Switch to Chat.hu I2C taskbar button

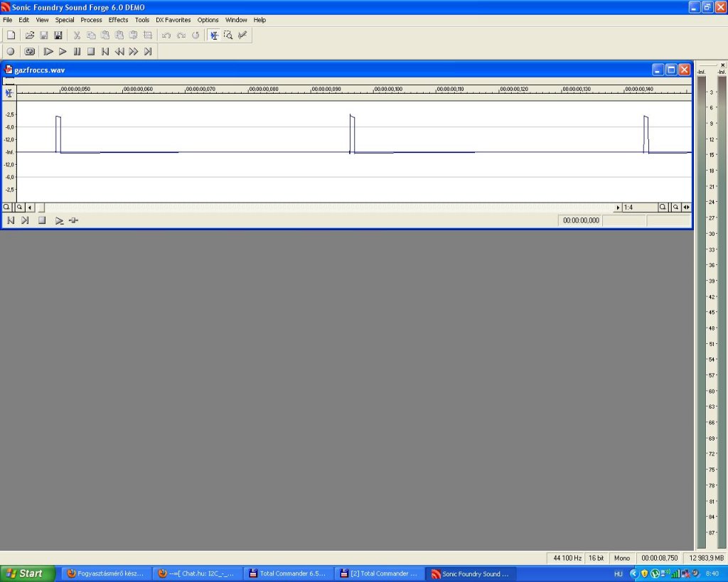coord(198,573)
